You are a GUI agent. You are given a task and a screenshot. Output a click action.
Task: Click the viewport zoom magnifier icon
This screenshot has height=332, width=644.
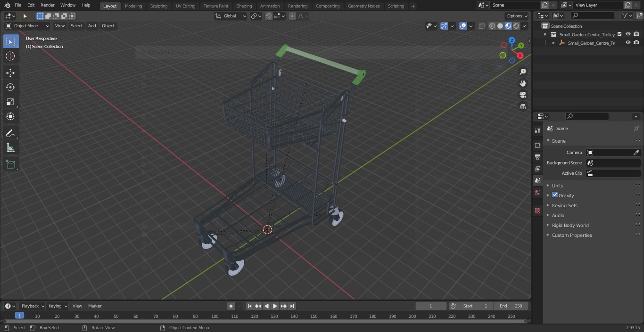pyautogui.click(x=523, y=72)
